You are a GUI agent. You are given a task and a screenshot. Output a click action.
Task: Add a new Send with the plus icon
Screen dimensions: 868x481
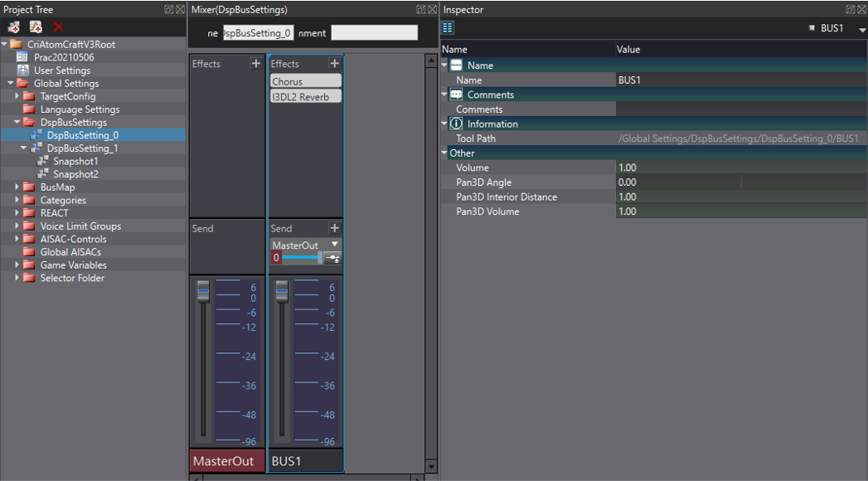point(335,227)
